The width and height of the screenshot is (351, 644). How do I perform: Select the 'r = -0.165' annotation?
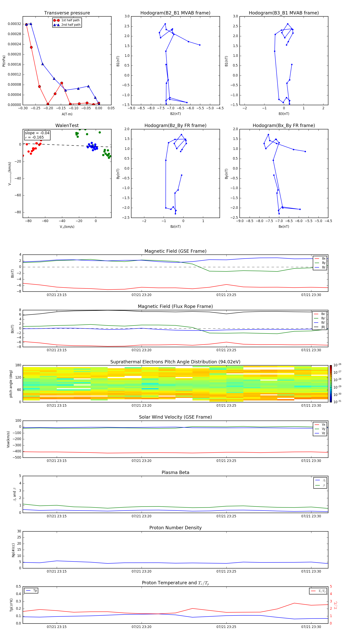[x=35, y=137]
